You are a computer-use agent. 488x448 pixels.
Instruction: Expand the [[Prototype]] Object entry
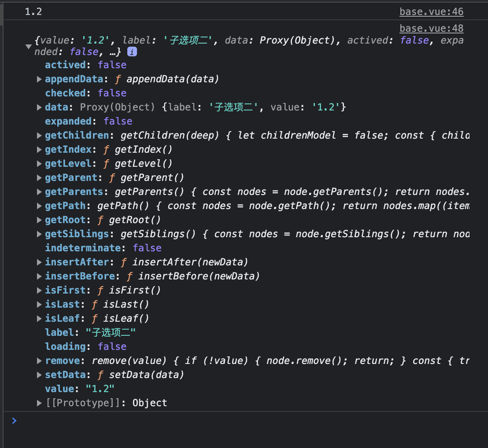[38, 403]
